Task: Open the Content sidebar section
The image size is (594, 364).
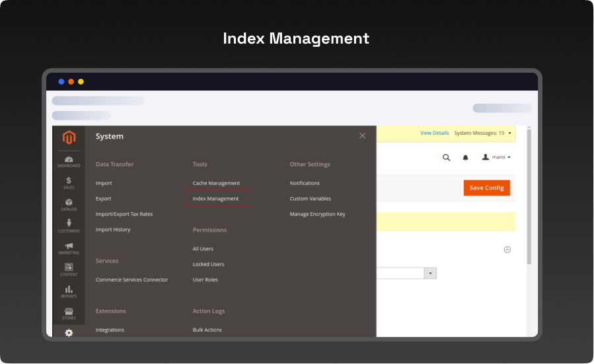Action: (69, 270)
